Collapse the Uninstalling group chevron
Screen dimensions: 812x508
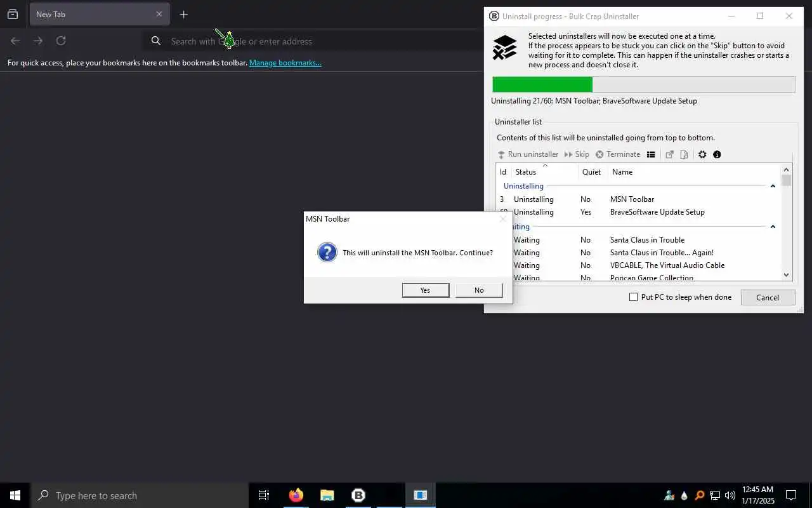point(773,186)
